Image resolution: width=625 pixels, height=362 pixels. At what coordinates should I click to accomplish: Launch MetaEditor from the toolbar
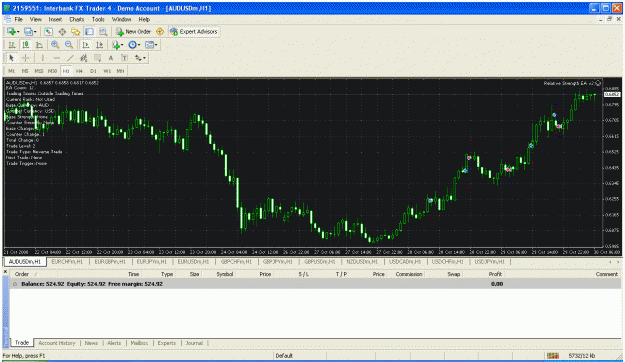pos(160,31)
